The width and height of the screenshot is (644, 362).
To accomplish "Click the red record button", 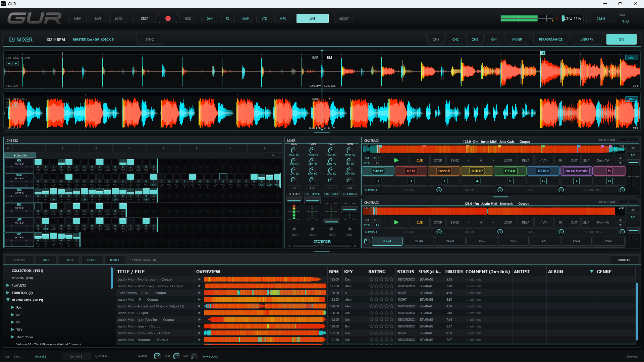I will click(x=168, y=18).
